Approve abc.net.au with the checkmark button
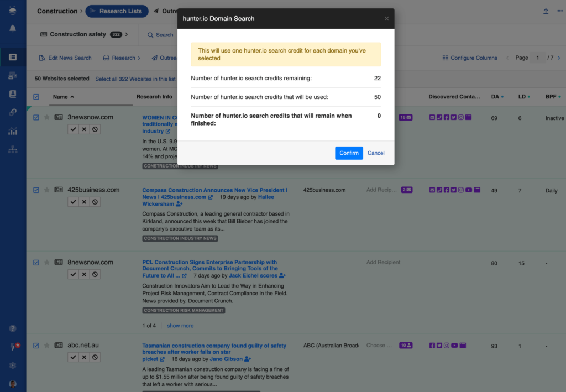Screen dimensions: 566x392 click(x=74, y=357)
